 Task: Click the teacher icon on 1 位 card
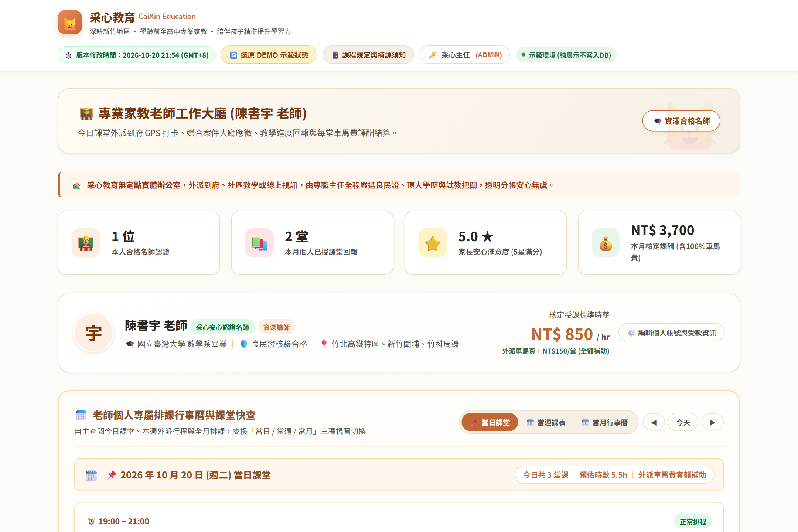86,243
